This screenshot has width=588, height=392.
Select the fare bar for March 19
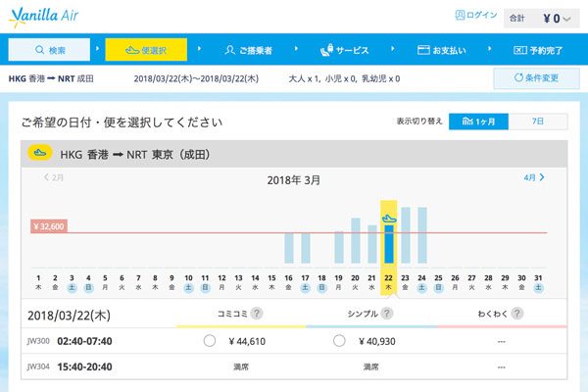pyautogui.click(x=339, y=247)
